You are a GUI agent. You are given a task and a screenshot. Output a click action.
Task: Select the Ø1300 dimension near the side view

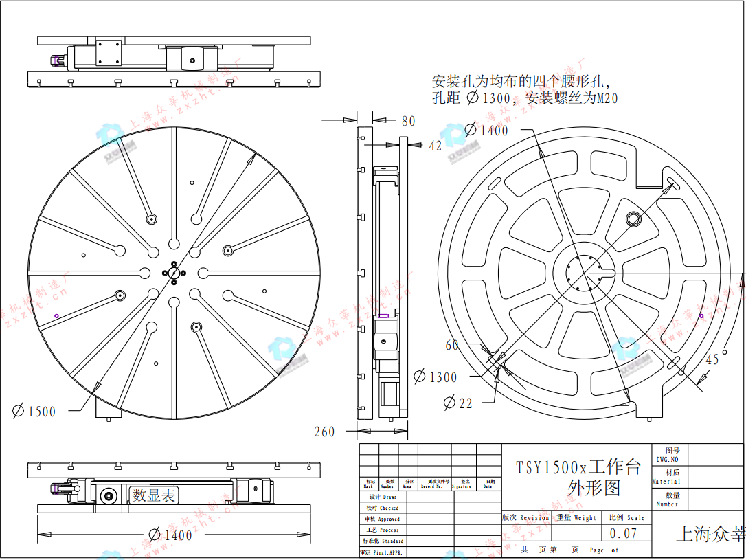pos(436,377)
